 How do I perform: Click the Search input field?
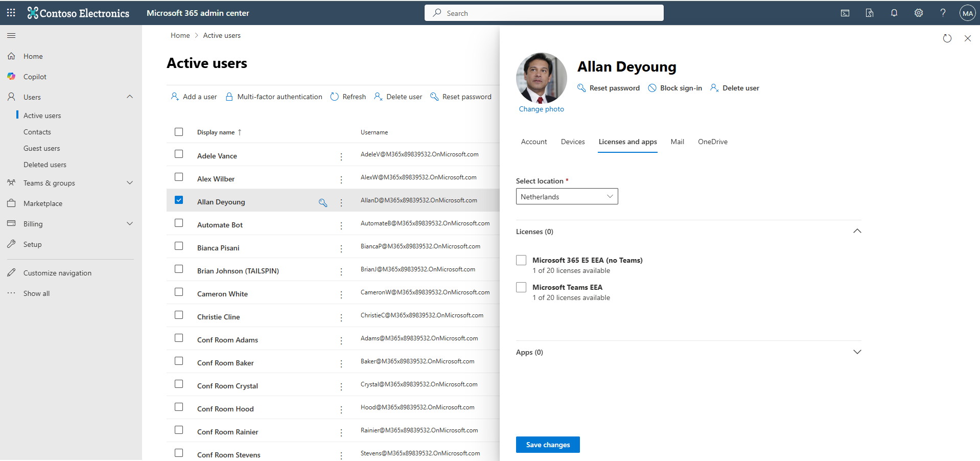coord(544,13)
